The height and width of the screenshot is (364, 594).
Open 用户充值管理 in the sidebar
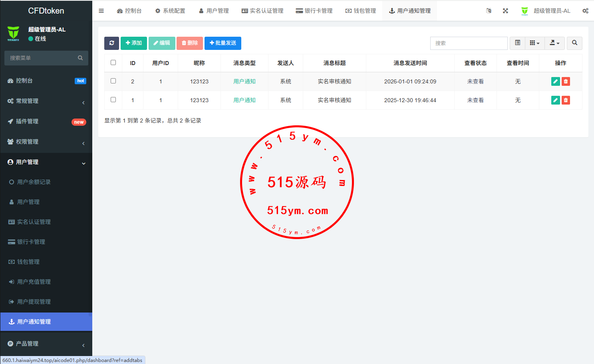34,282
